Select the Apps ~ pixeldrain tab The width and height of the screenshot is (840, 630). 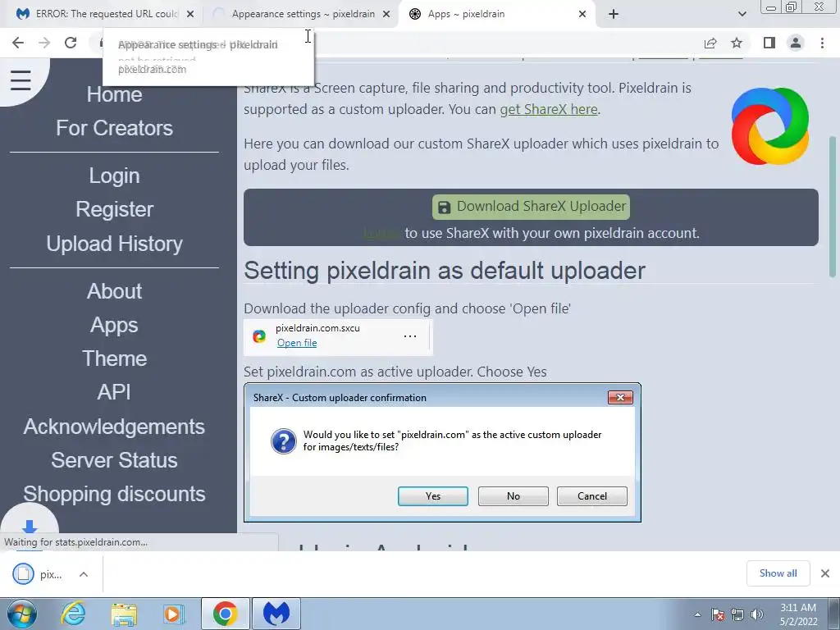[x=496, y=14]
